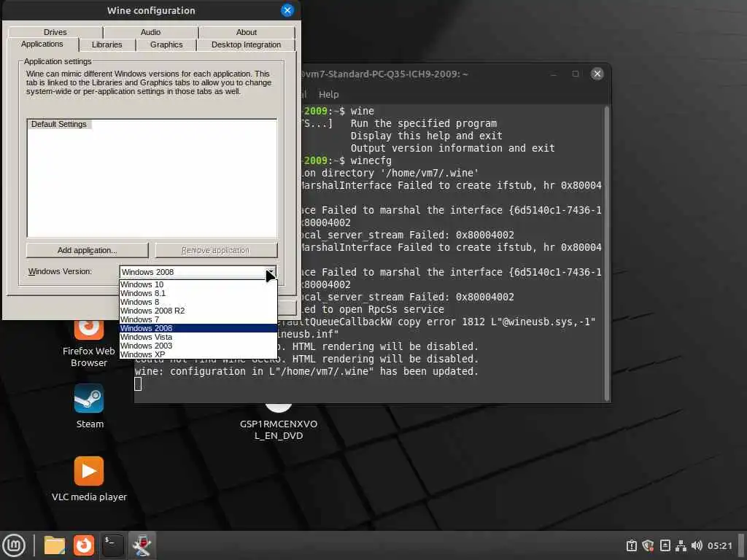Screen dimensions: 747x560
Task: Close the terminal window
Action: click(597, 74)
